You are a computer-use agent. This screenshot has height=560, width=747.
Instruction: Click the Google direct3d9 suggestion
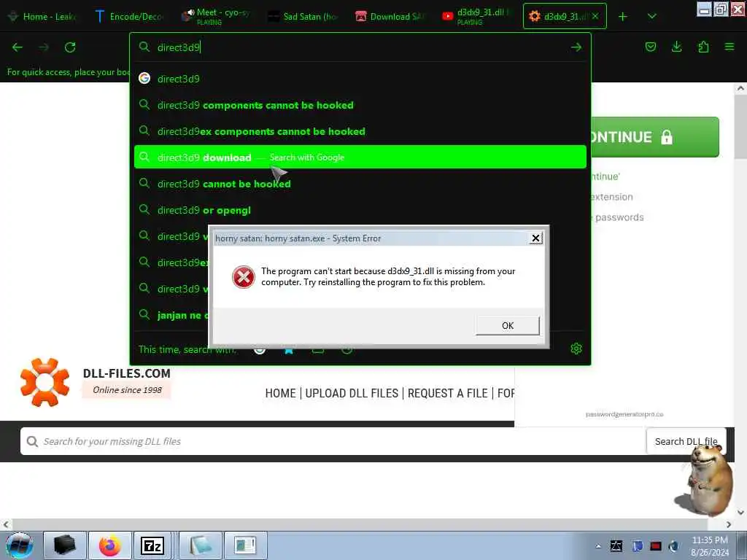click(360, 79)
